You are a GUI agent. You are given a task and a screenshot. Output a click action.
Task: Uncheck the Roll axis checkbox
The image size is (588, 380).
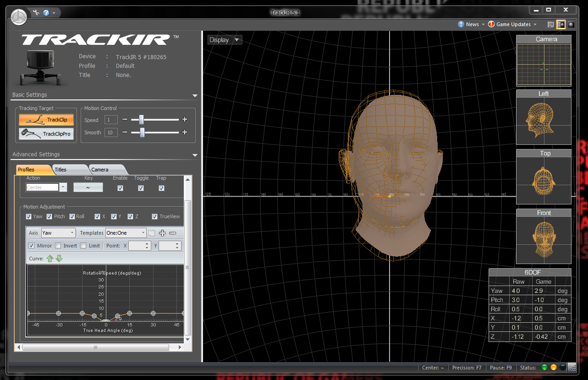pos(72,216)
